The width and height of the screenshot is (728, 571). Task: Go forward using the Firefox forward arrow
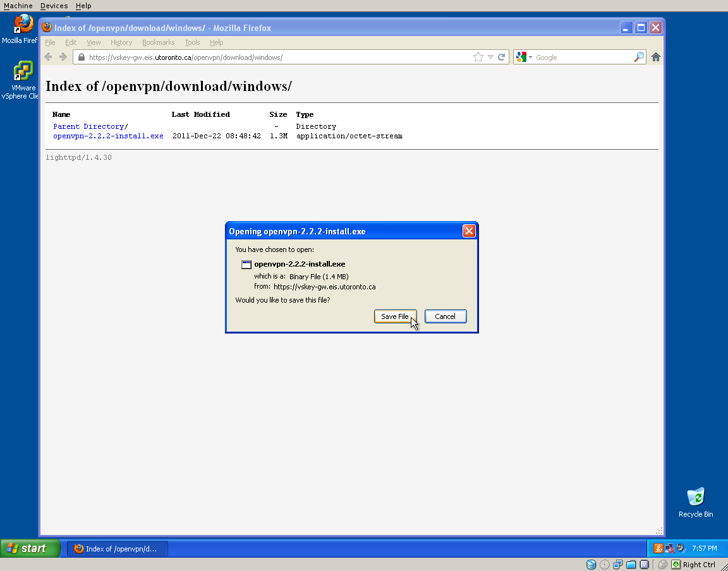(x=63, y=57)
